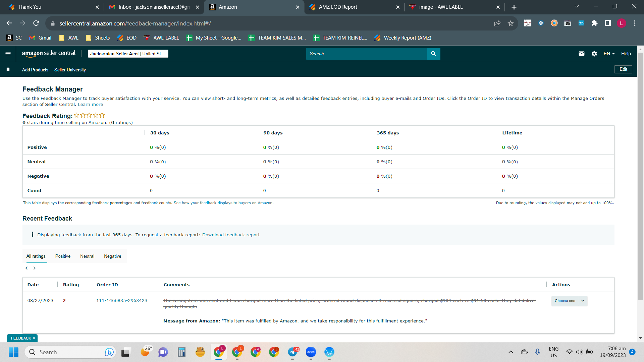Open the Zoom app in taskbar
The width and height of the screenshot is (644, 362).
(x=311, y=352)
